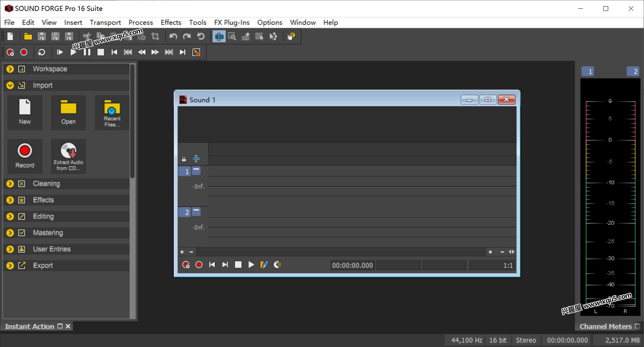Screen dimensions: 644x347
Task: Collapse channel 1 with minus button
Action: (x=196, y=170)
